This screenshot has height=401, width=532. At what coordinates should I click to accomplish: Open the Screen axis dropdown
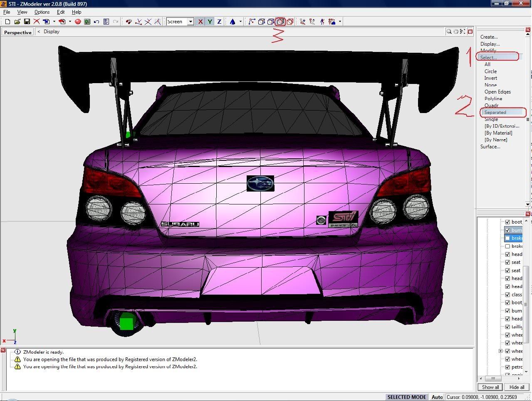point(191,22)
